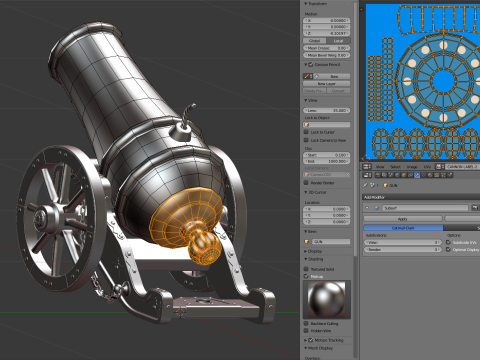Collapse the Grease Pencil panel
480x360 pixels.
pos(306,64)
